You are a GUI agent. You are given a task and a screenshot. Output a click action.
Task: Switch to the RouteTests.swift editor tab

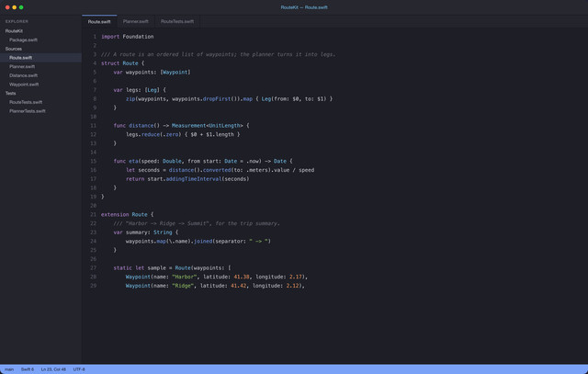pyautogui.click(x=177, y=21)
